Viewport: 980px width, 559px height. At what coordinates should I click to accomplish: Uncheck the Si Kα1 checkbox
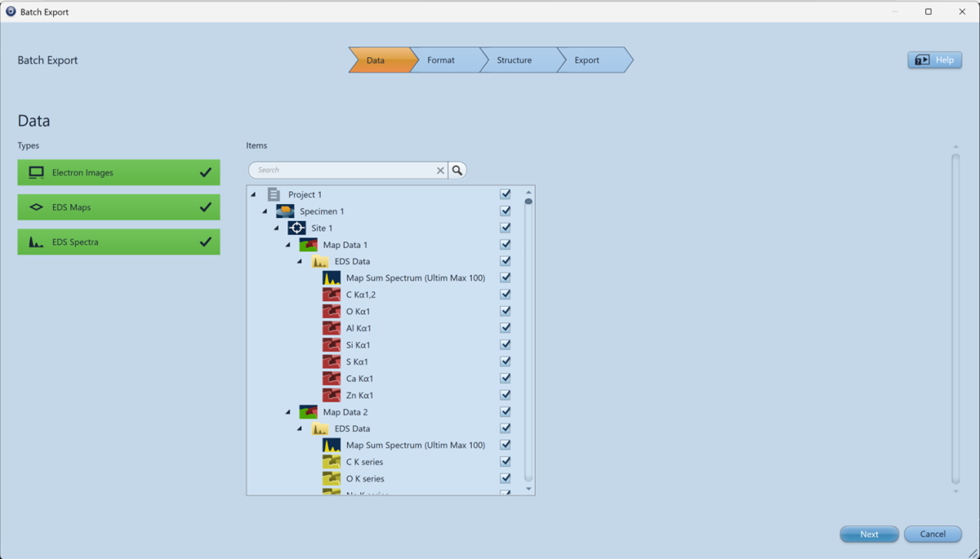[x=505, y=344]
